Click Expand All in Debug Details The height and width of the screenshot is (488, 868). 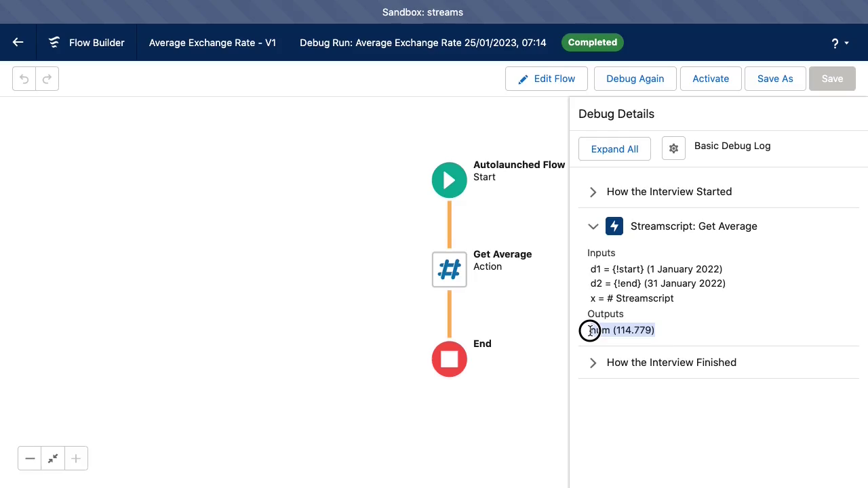(x=614, y=149)
